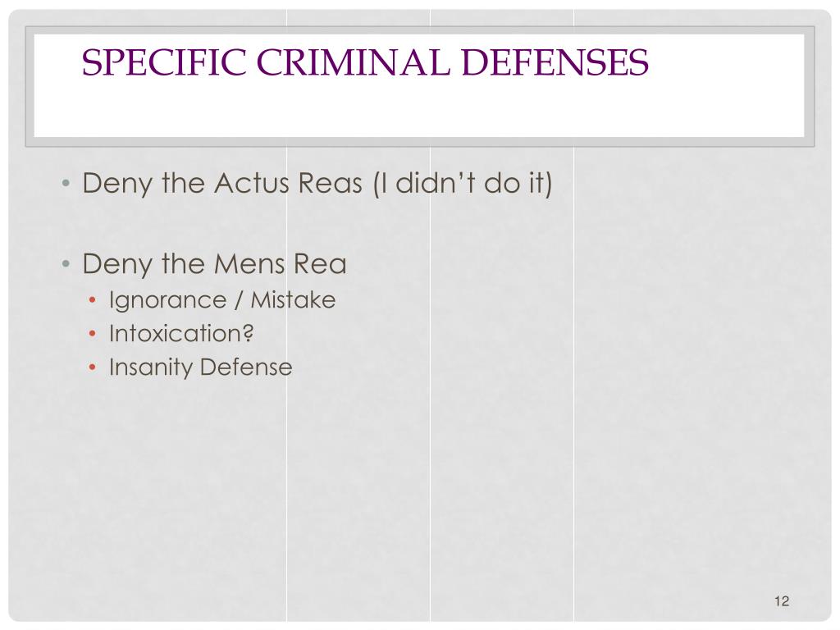Image resolution: width=840 pixels, height=630 pixels.
Task: Click the word "Mistake" in the sub-bullet
Action: point(293,300)
